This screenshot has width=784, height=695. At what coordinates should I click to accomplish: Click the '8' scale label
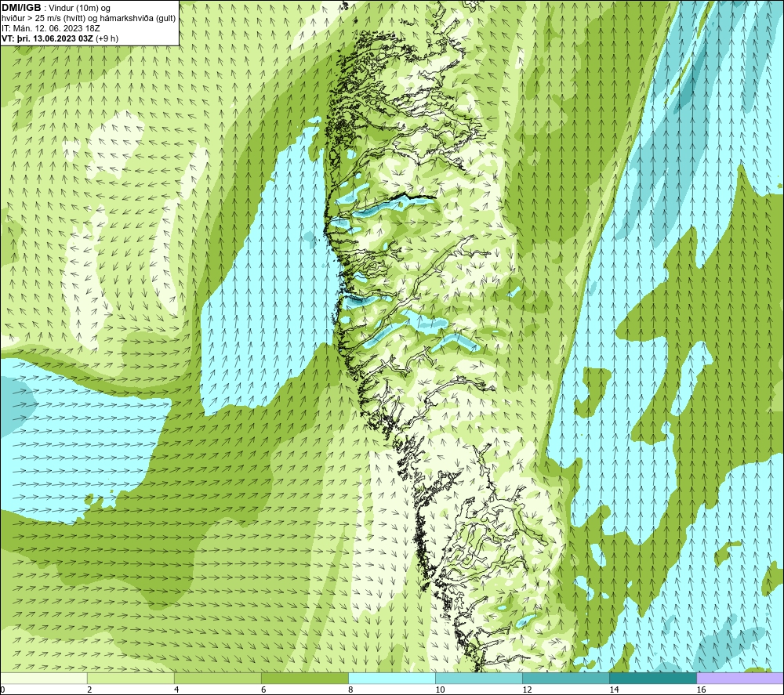pyautogui.click(x=350, y=690)
